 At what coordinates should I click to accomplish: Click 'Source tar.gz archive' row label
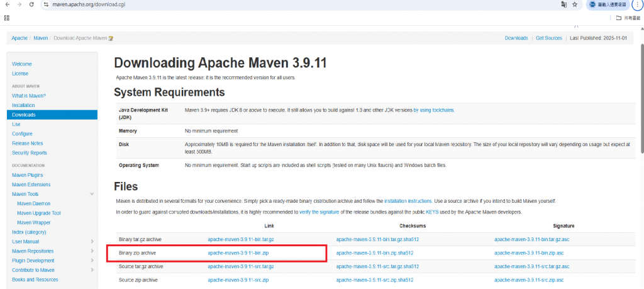141,266
